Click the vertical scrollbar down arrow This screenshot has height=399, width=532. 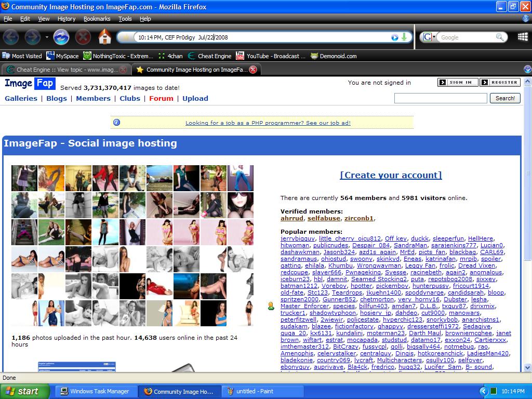(x=527, y=367)
